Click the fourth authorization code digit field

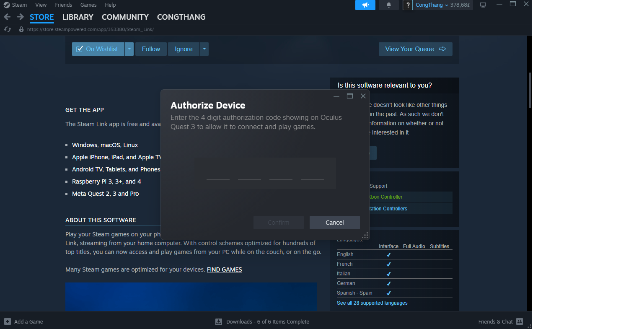[x=312, y=174]
